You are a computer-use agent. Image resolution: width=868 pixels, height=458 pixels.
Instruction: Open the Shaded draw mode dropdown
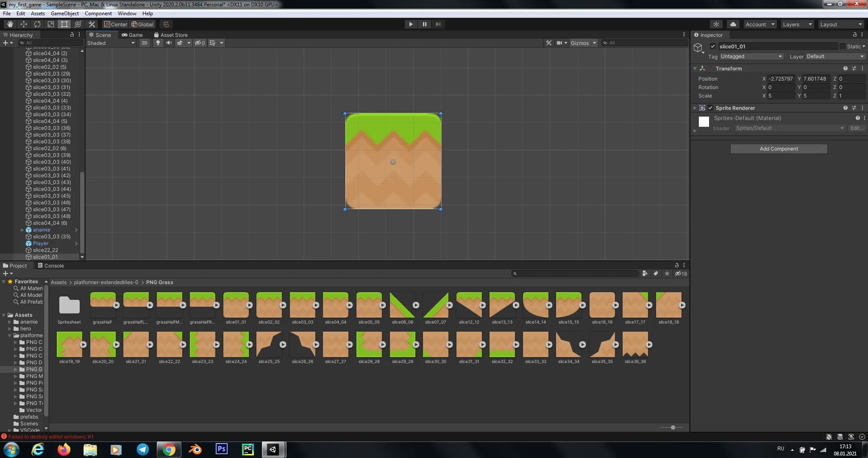point(111,43)
